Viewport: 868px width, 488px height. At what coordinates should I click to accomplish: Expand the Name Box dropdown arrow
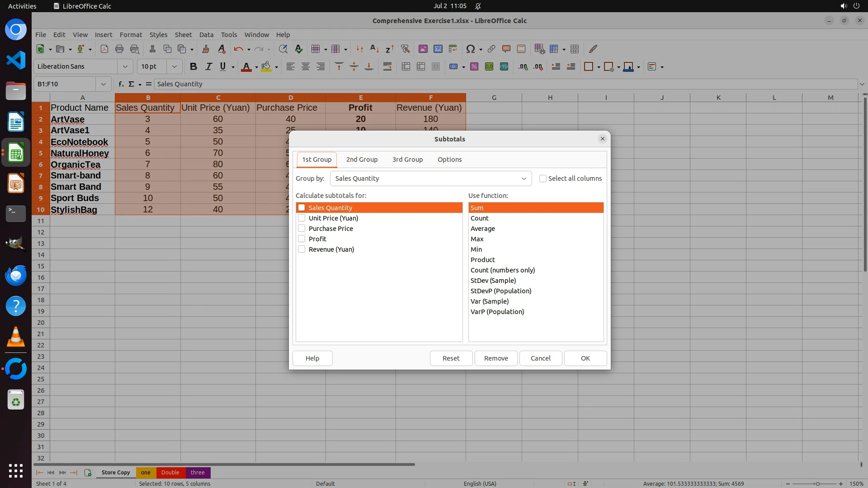coord(103,84)
